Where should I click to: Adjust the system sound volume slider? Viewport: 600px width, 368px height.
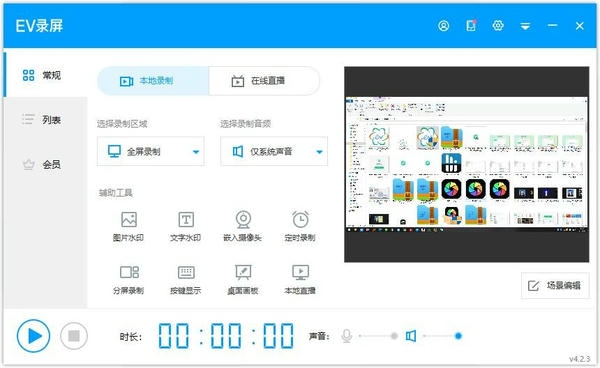point(442,336)
